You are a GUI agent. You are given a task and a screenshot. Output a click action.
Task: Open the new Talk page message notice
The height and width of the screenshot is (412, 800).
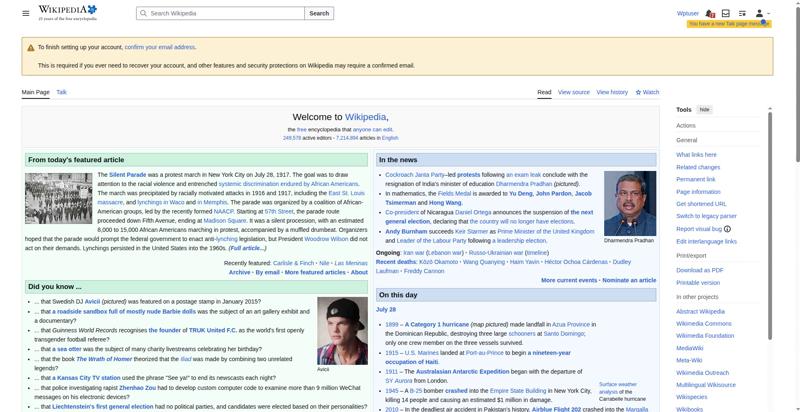(729, 24)
